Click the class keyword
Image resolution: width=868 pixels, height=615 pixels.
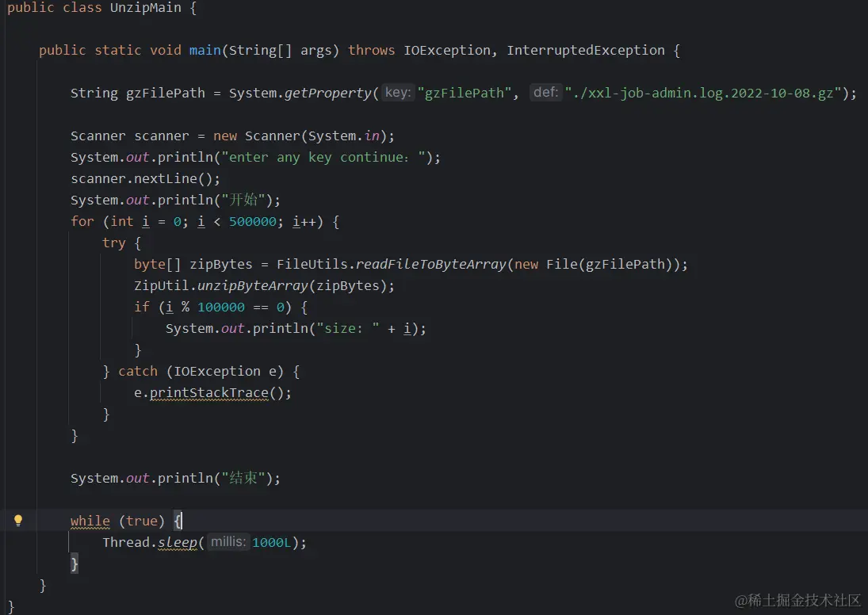tap(82, 8)
